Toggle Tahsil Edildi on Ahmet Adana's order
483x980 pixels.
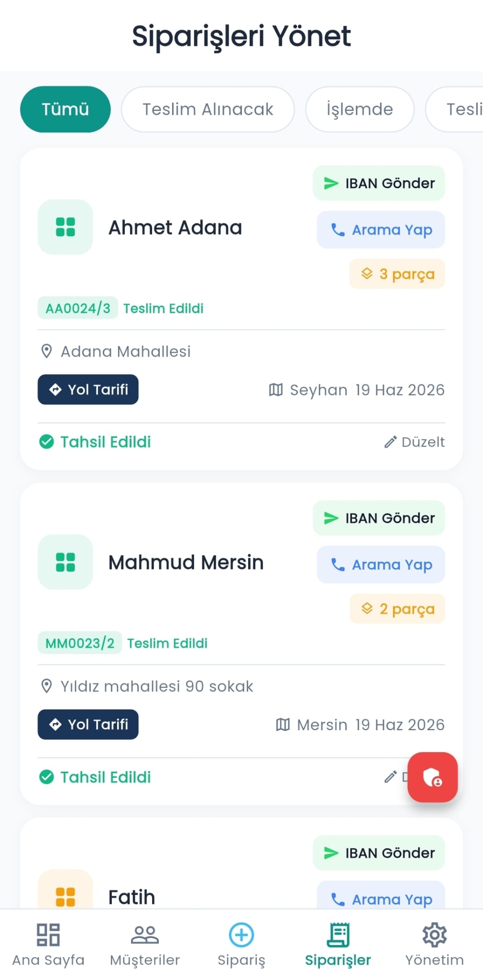95,442
